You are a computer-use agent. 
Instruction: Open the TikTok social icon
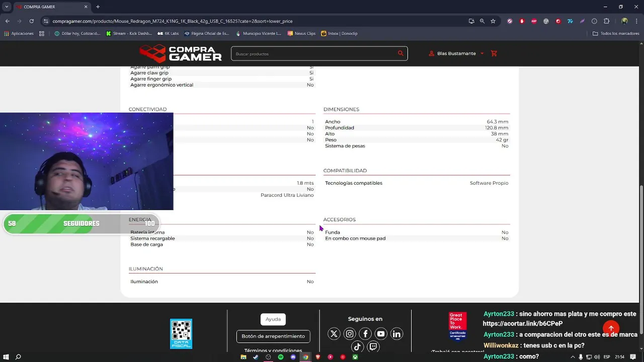(357, 346)
